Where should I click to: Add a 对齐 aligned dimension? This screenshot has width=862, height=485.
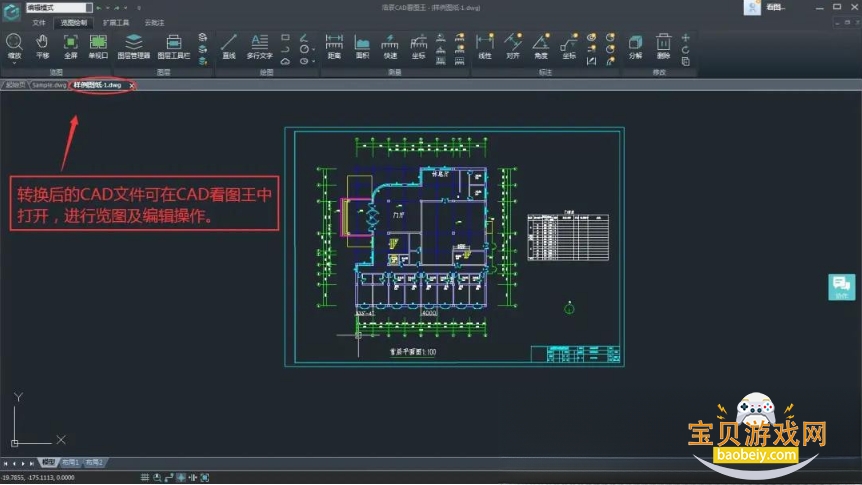point(513,46)
